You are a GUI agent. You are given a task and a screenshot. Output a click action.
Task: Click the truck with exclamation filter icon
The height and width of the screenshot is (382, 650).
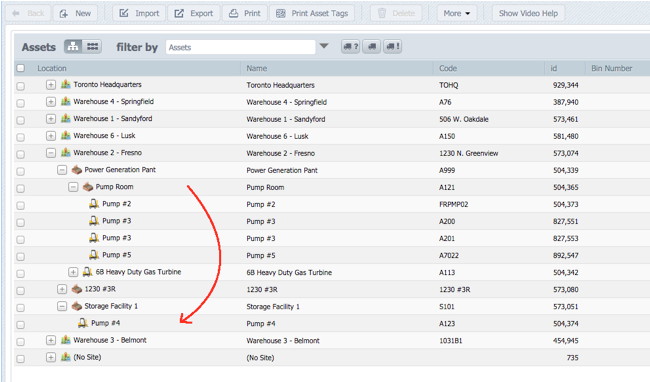coord(393,46)
